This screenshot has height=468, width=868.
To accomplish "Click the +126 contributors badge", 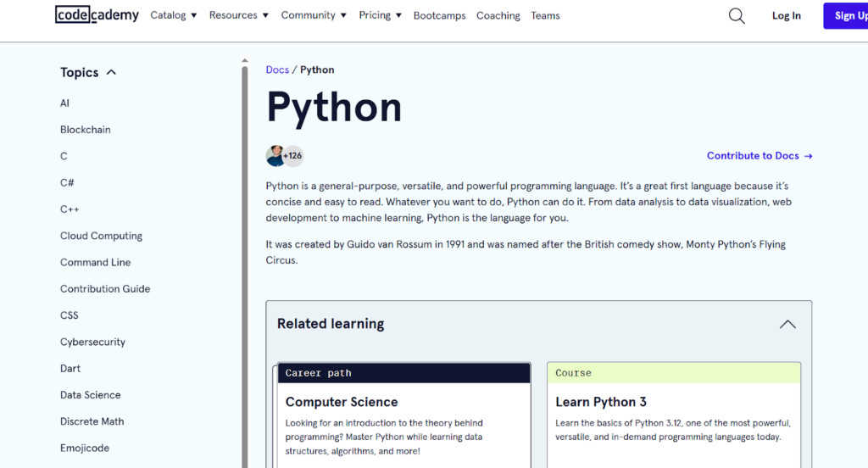I will click(x=293, y=156).
